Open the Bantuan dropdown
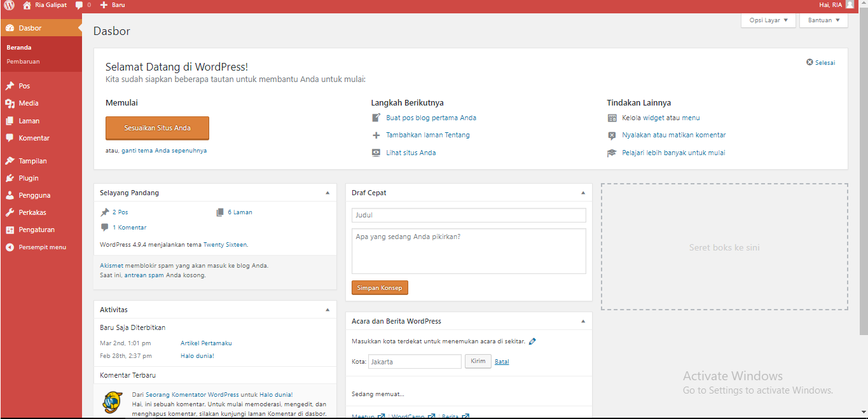This screenshot has width=868, height=419. pyautogui.click(x=823, y=20)
